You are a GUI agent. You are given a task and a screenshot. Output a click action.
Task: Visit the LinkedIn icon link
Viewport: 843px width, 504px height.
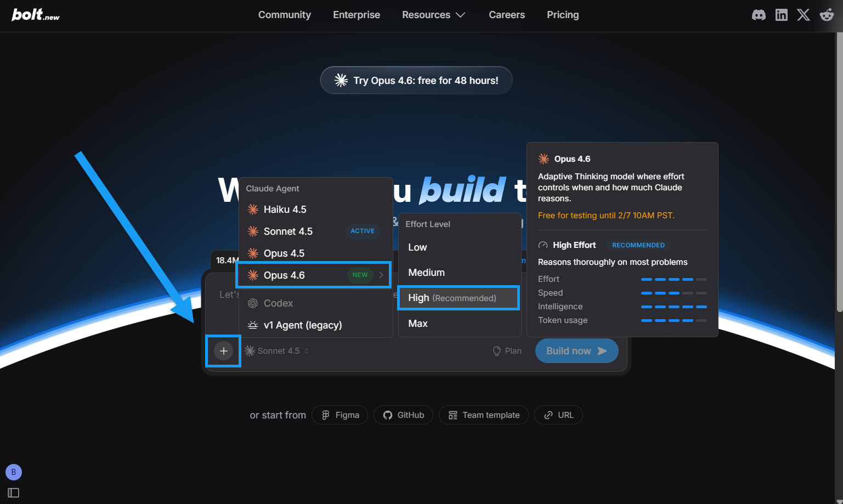tap(781, 15)
